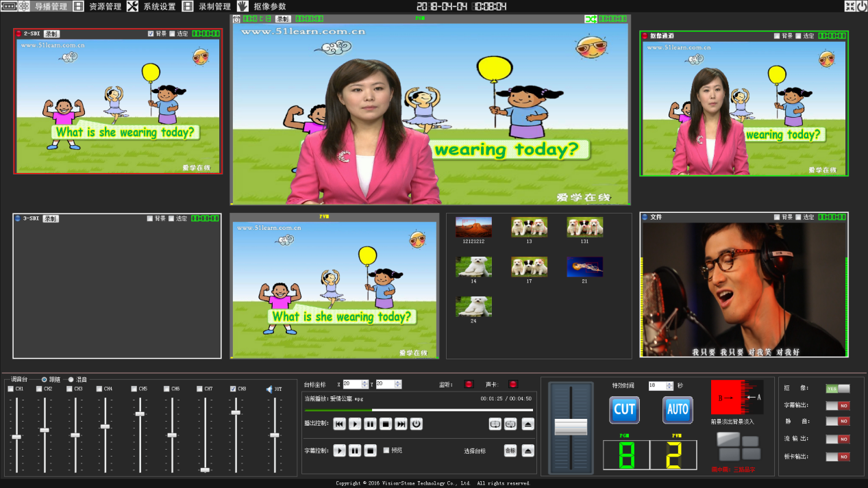Increase the 特效时间 spinner value

(671, 383)
